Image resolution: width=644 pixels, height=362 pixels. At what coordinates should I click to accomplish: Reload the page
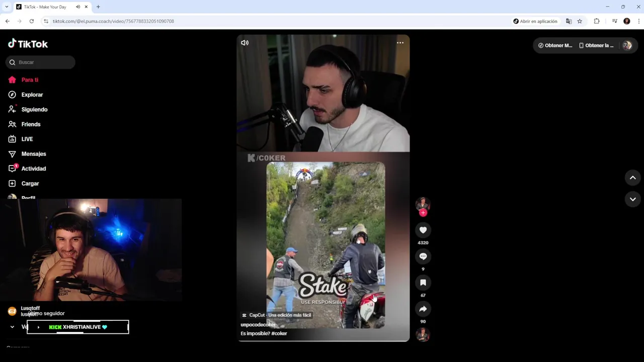[31, 21]
